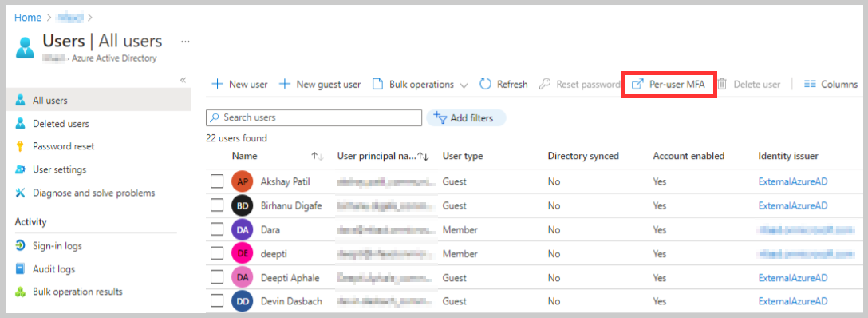This screenshot has width=868, height=318.
Task: Open the Sign-in logs sidebar icon
Action: [21, 245]
